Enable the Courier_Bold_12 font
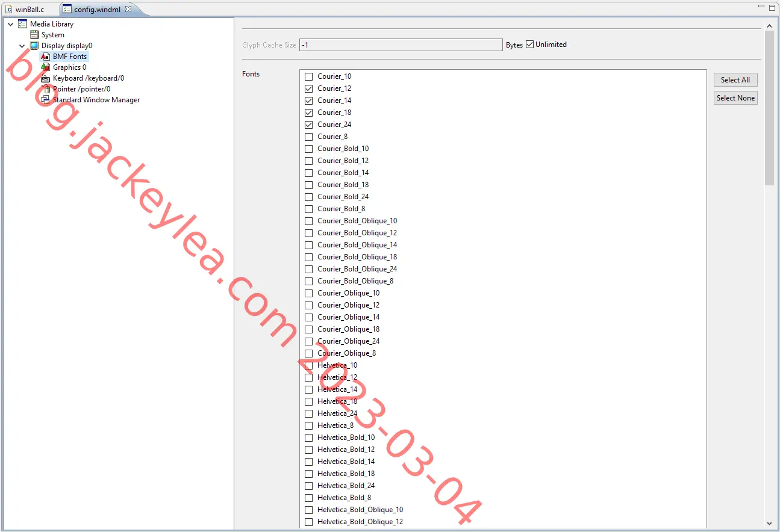Image resolution: width=780 pixels, height=532 pixels. pos(309,161)
